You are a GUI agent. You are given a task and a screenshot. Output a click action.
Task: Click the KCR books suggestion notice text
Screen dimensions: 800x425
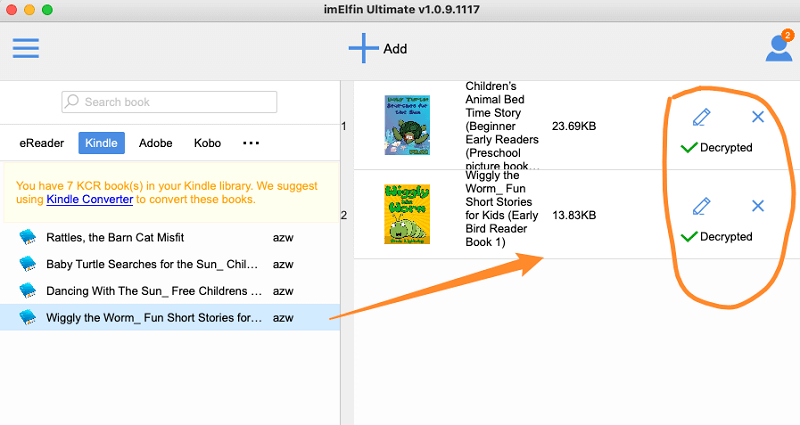pos(167,192)
